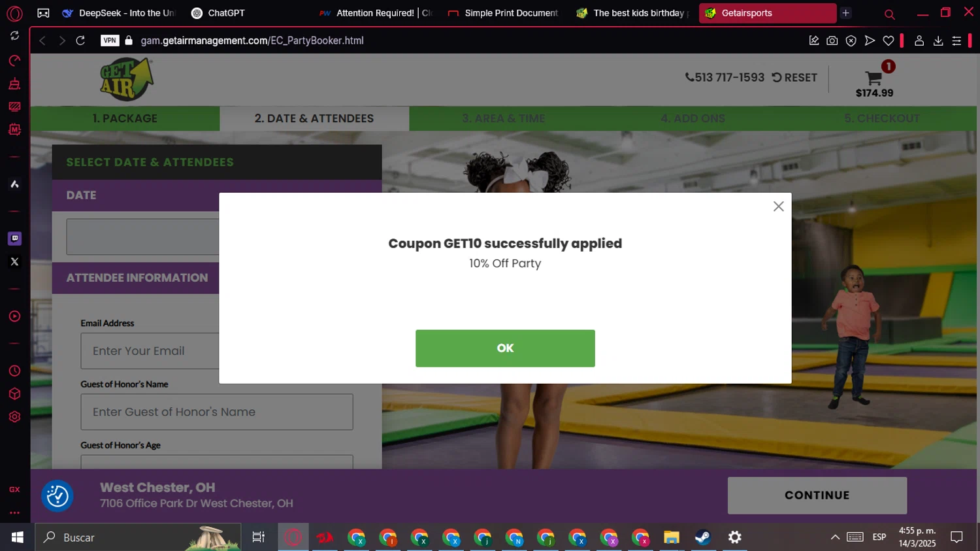This screenshot has width=980, height=551.
Task: Open GX Control speedometer icon
Action: pyautogui.click(x=14, y=61)
